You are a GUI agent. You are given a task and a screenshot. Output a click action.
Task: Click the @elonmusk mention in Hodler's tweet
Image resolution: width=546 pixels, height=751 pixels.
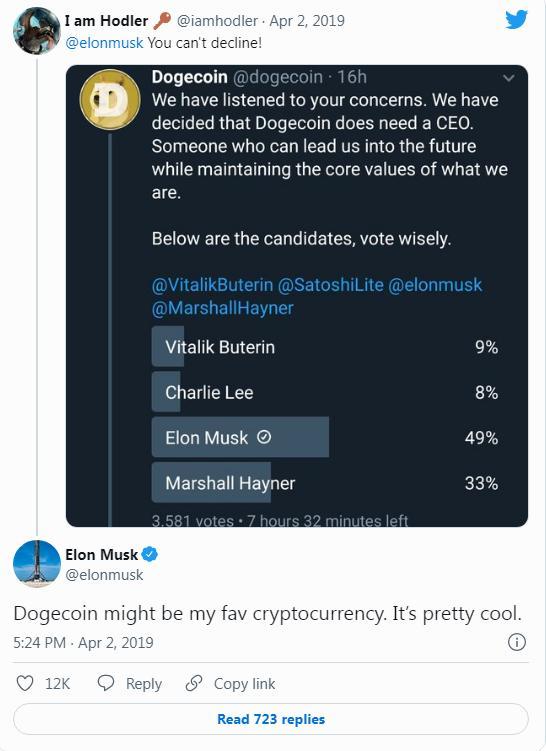coord(104,43)
